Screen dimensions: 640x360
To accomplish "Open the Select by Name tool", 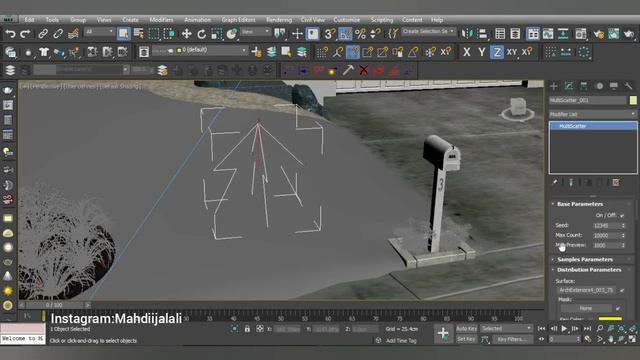I will [x=139, y=33].
